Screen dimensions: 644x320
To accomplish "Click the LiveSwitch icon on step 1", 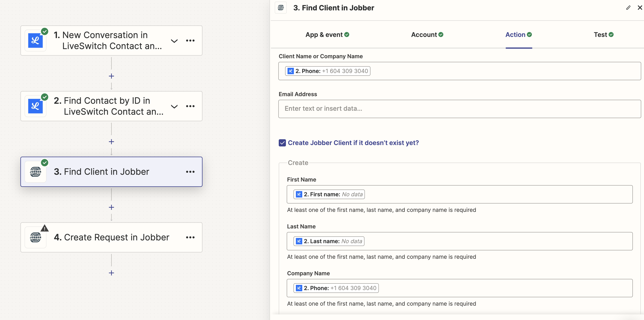I will click(35, 40).
